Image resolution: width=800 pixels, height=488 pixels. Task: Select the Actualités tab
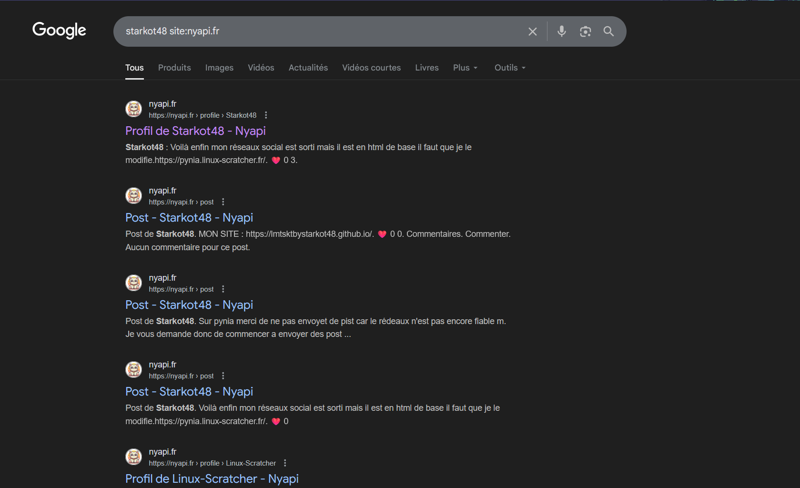[x=308, y=68]
